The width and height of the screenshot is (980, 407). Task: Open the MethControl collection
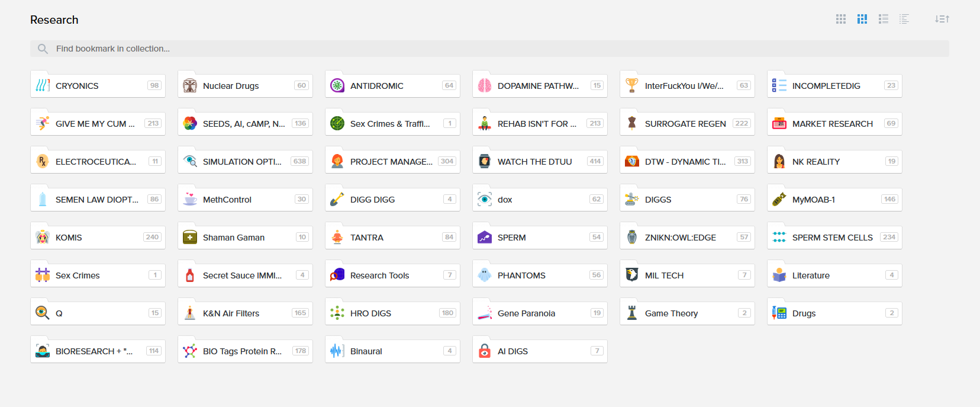[x=245, y=200]
